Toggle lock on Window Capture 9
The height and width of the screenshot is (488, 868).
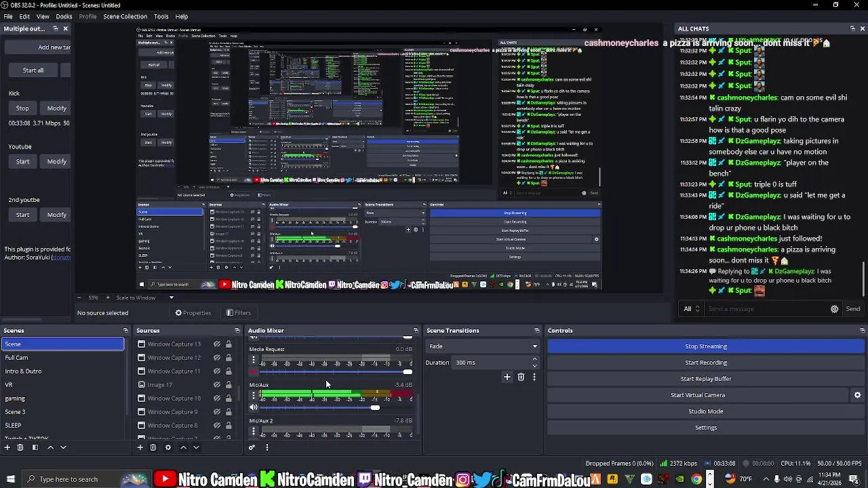(x=229, y=412)
